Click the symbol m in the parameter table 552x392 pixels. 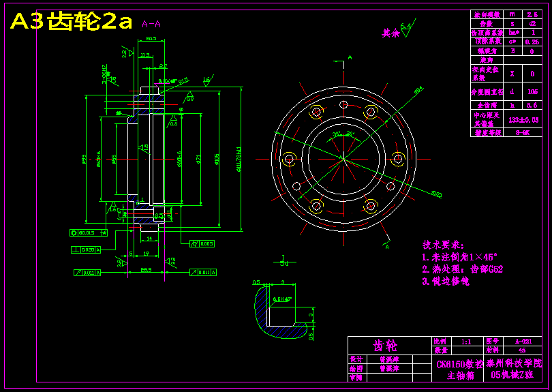click(512, 14)
